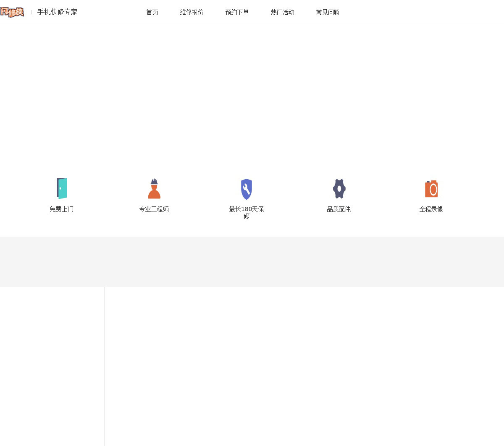
Task: Open the 首页 menu item
Action: coord(152,13)
